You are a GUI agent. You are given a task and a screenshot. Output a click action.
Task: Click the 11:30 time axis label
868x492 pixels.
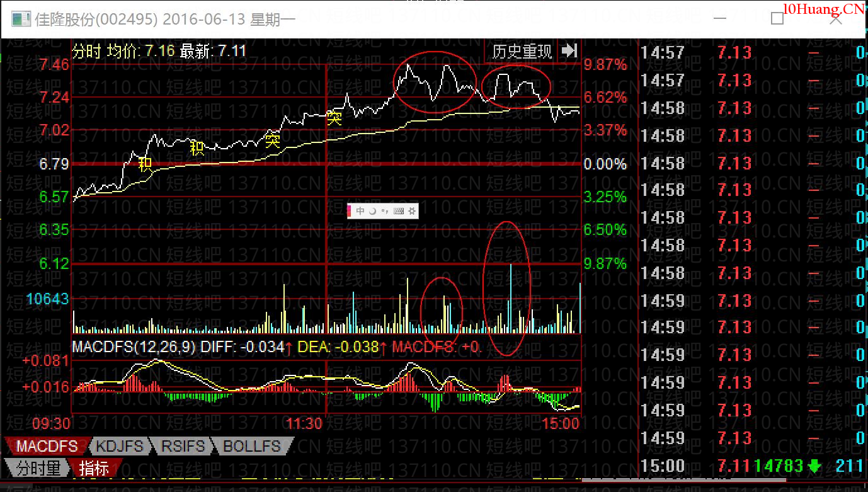[304, 423]
